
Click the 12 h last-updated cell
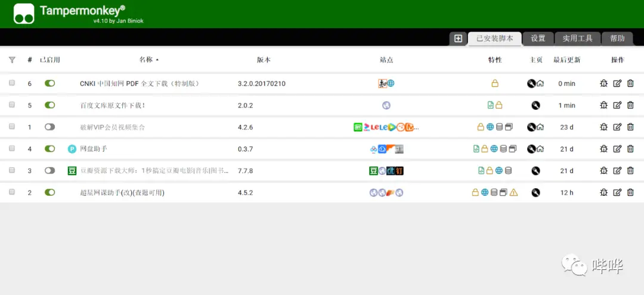click(567, 192)
